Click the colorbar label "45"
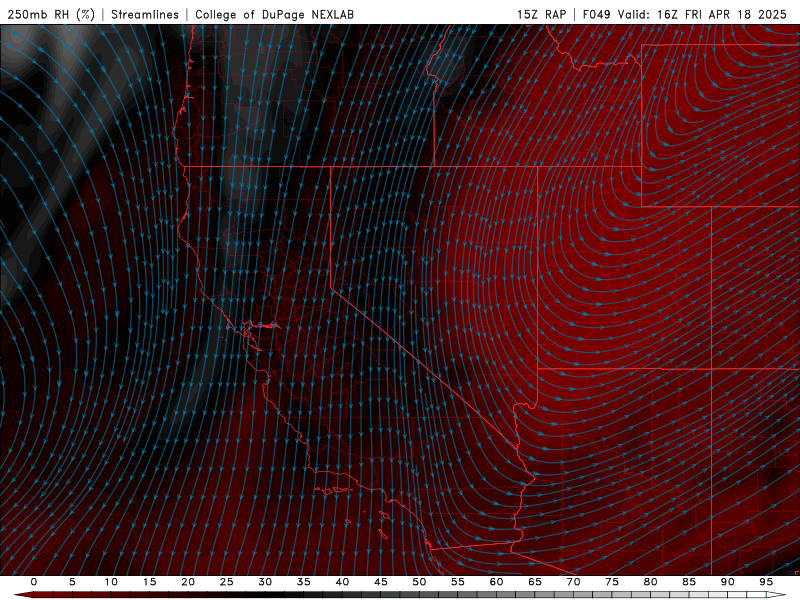800x600 pixels. tap(381, 582)
